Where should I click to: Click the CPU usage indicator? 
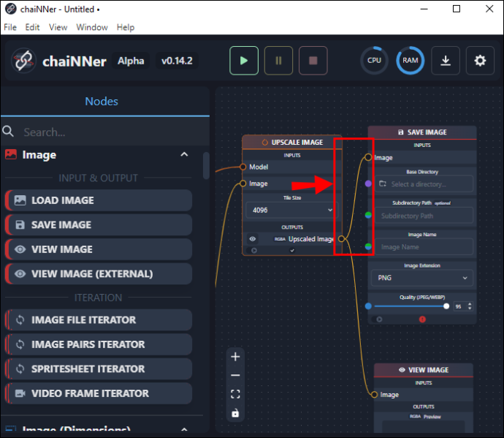[374, 61]
